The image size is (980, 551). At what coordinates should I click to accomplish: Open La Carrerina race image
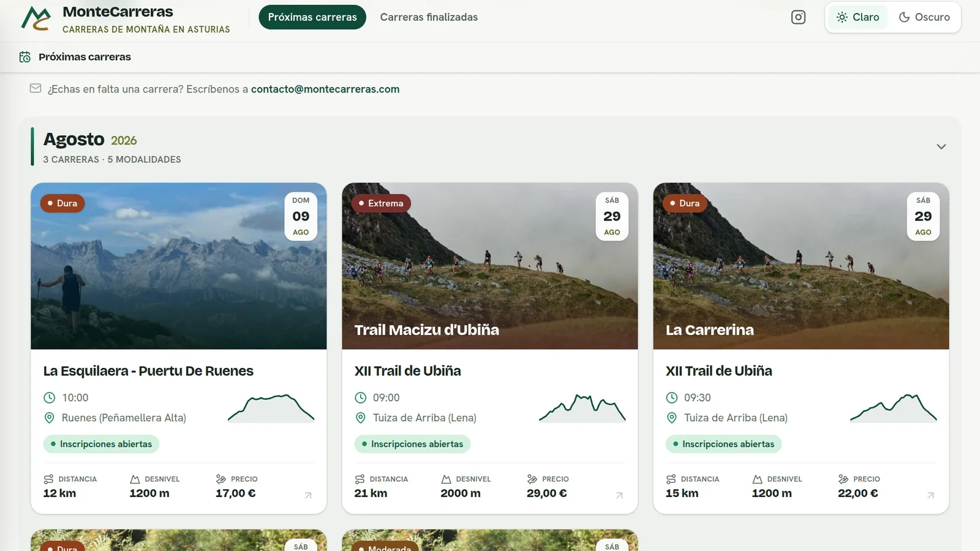click(801, 266)
